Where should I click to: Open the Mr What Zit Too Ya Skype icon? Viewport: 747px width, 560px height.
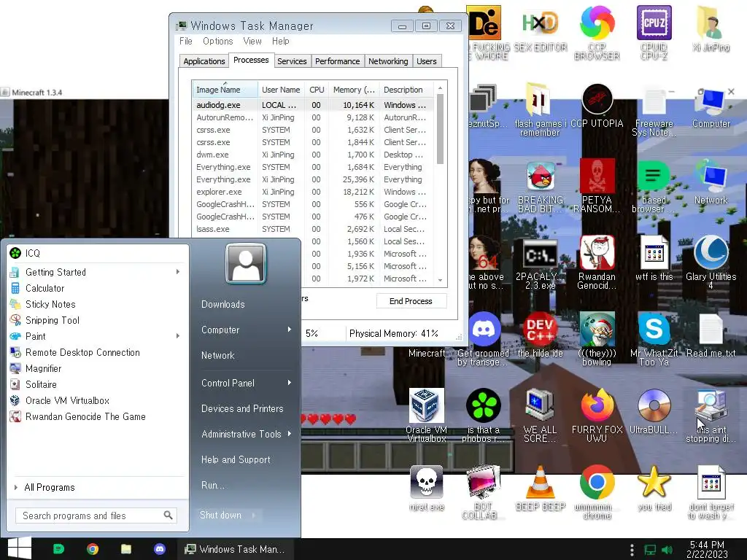(x=654, y=339)
